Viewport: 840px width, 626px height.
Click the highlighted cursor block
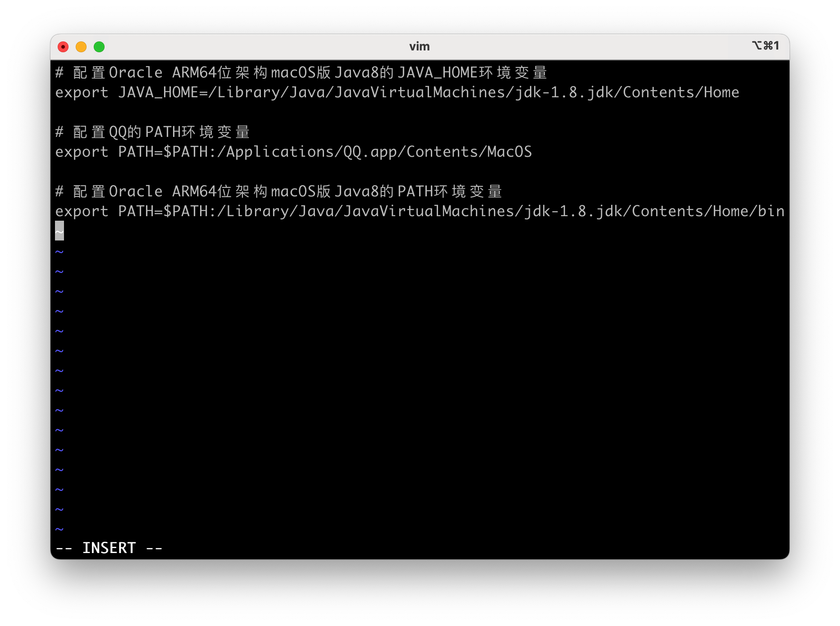click(x=59, y=231)
